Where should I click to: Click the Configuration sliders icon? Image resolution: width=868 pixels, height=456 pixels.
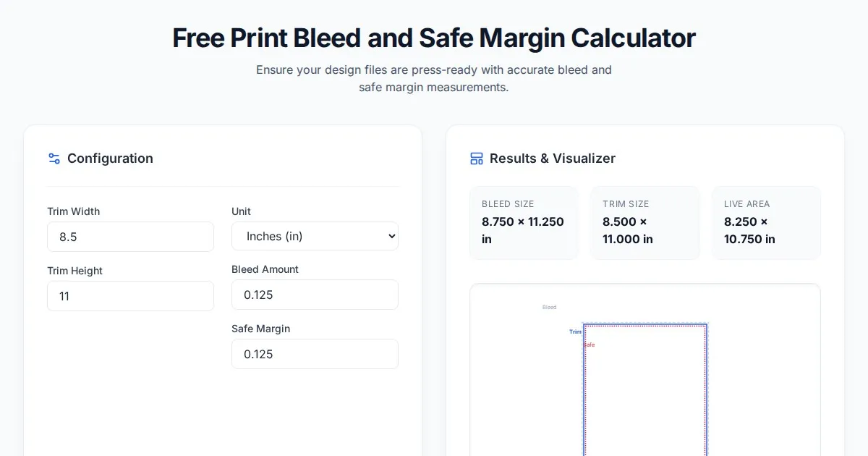coord(54,159)
